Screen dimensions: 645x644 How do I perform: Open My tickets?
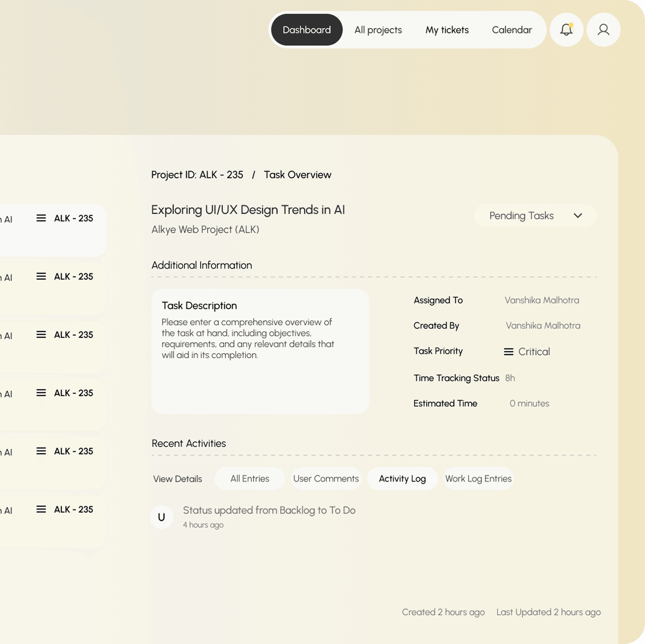point(447,30)
